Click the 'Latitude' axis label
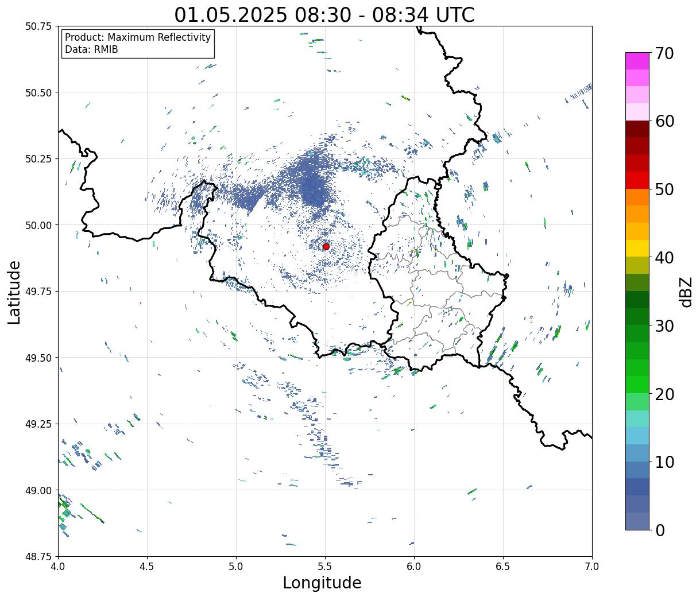The height and width of the screenshot is (597, 700). [14, 292]
